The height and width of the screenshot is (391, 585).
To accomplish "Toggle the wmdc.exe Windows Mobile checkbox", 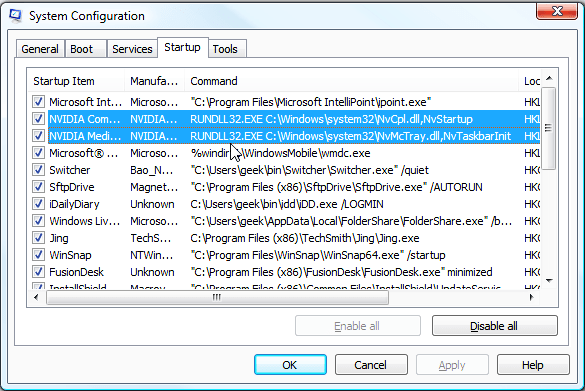I will tap(38, 153).
